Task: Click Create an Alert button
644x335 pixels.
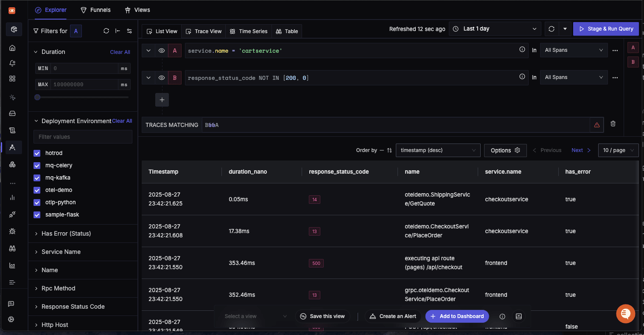Action: [393, 316]
